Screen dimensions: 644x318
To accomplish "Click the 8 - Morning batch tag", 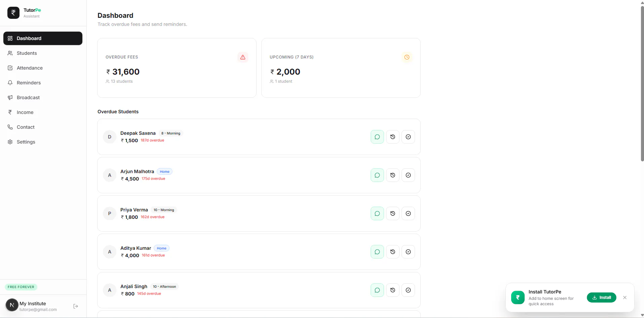I will (171, 133).
